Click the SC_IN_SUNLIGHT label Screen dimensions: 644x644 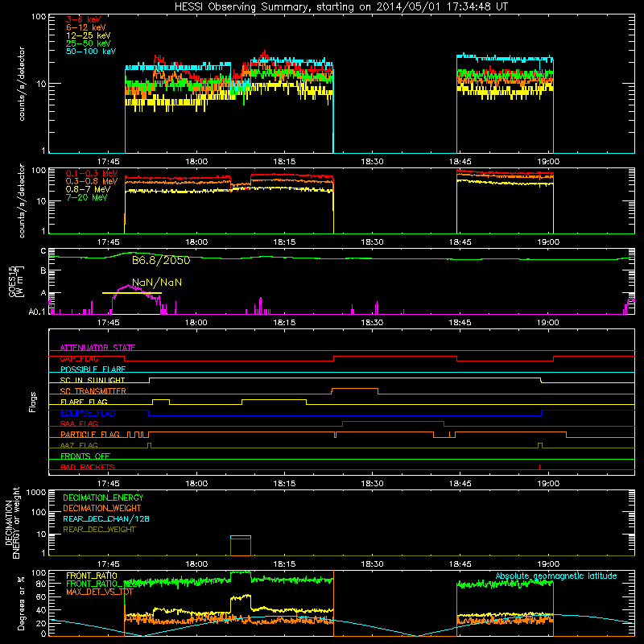pyautogui.click(x=93, y=380)
